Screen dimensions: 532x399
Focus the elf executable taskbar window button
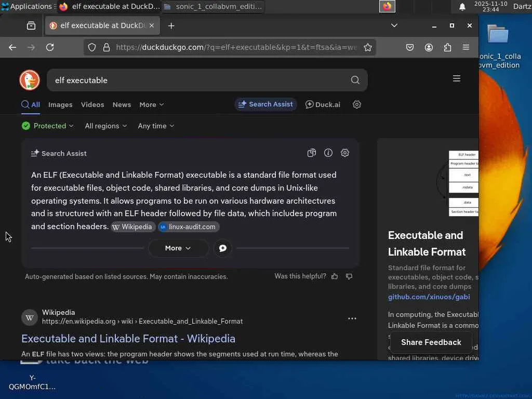(109, 6)
